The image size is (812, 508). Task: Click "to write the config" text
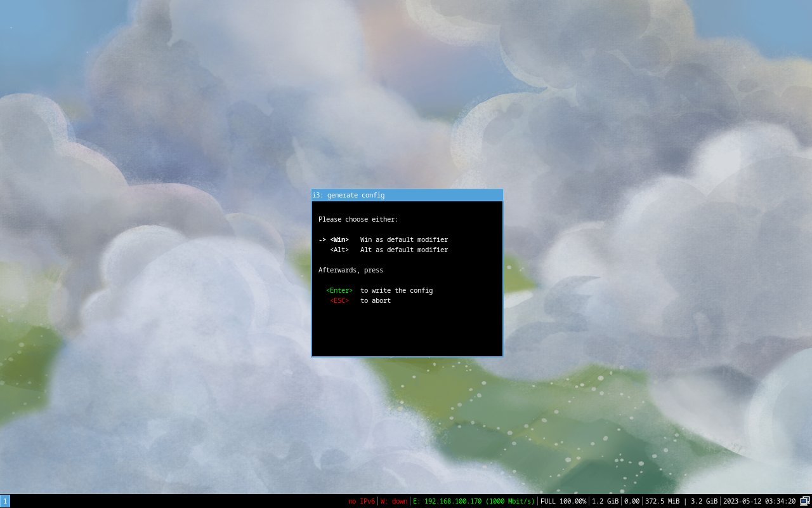pos(396,291)
